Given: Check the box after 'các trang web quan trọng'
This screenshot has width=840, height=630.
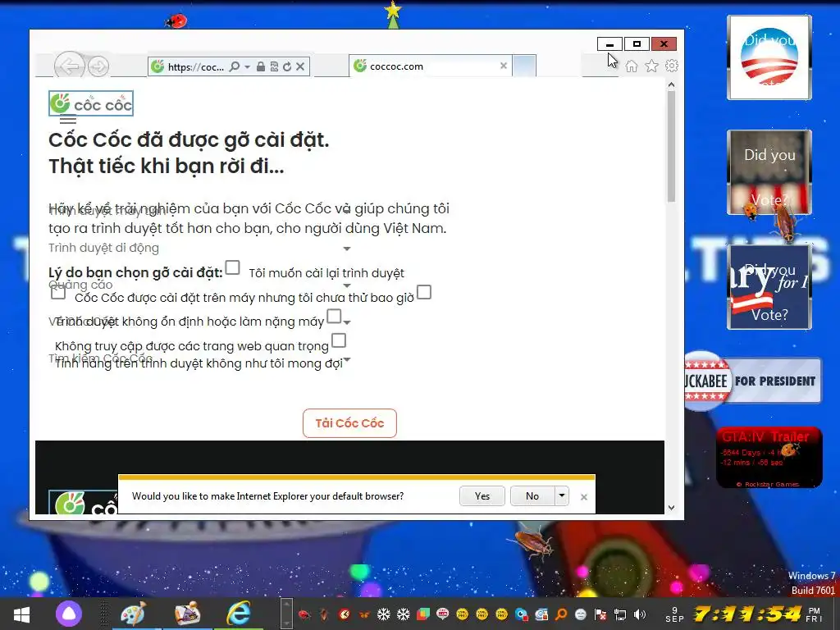Looking at the screenshot, I should point(339,340).
